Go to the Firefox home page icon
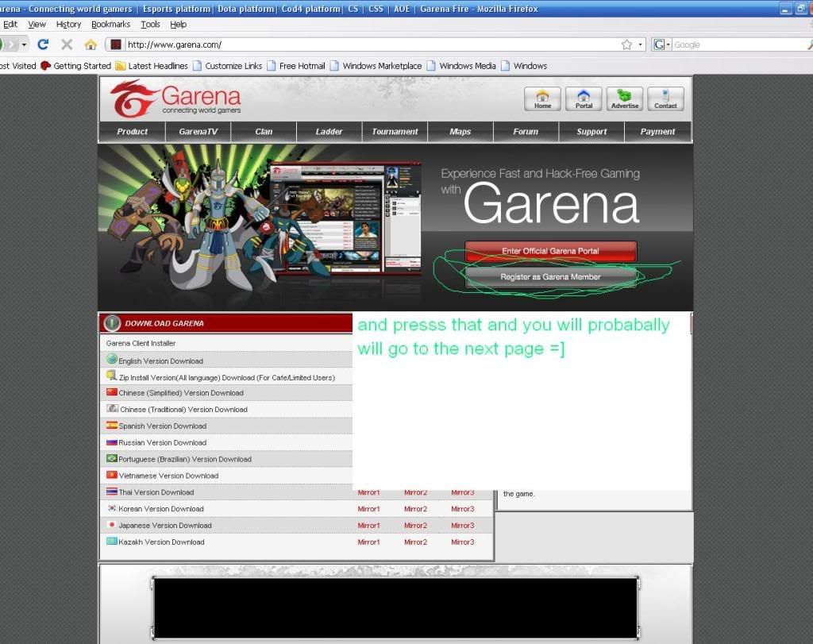813x644 pixels. coord(91,44)
